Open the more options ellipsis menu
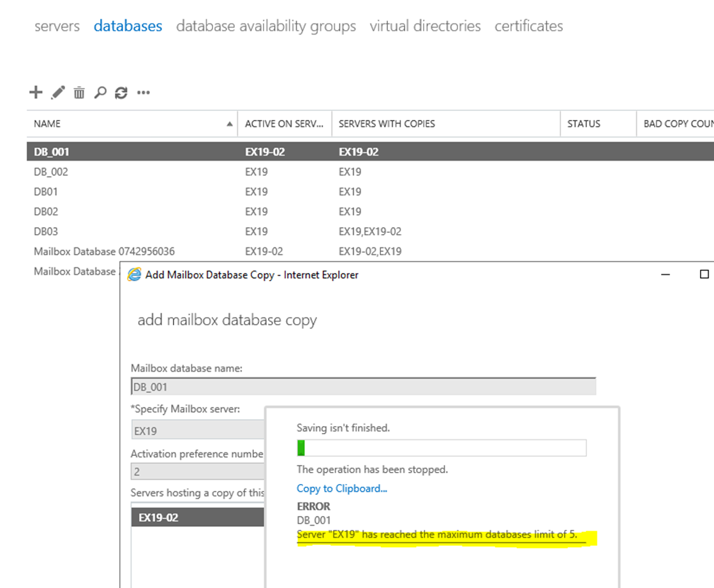 [144, 92]
